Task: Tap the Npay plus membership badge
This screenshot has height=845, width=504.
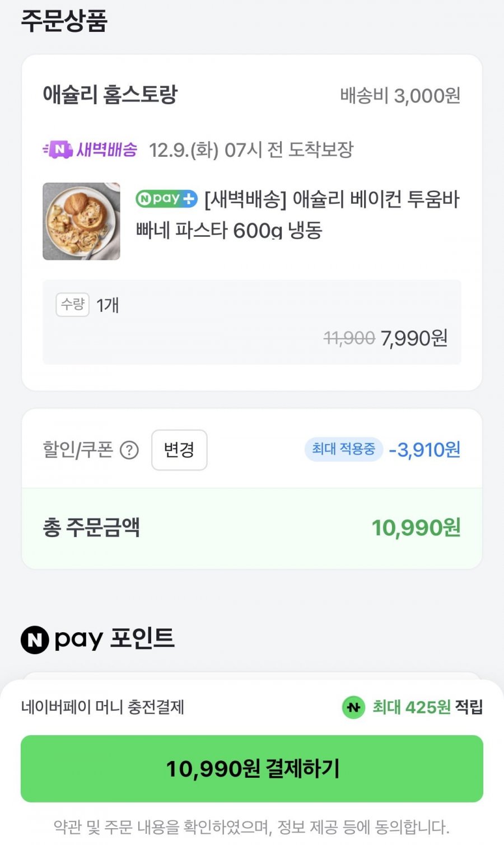Action: pos(167,198)
